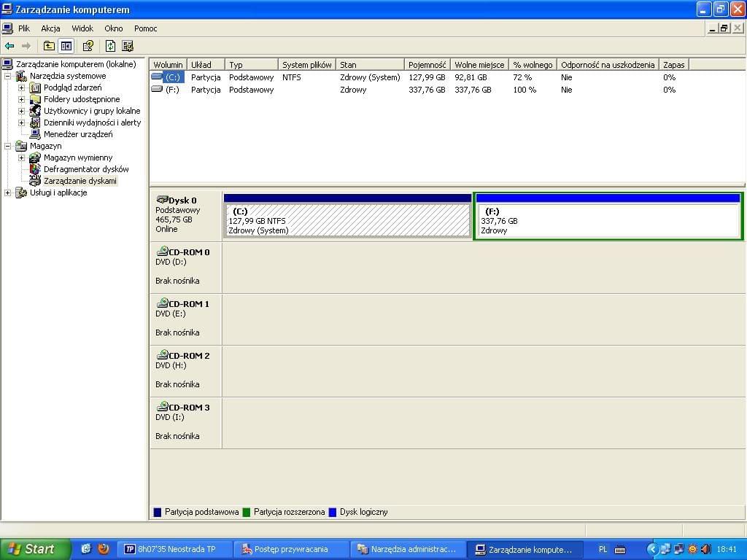Image resolution: width=747 pixels, height=560 pixels.
Task: Sort by the Wolumin column header
Action: tap(169, 65)
